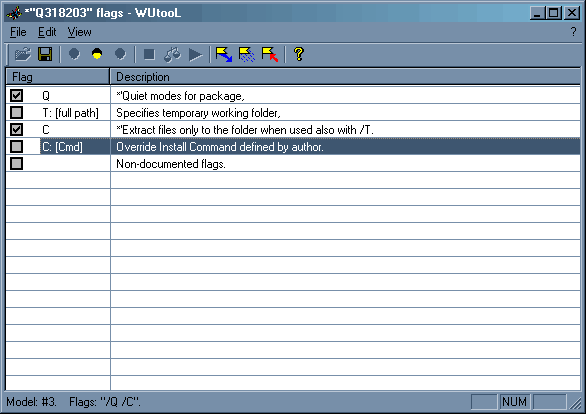
Task: Open the View menu
Action: click(x=79, y=32)
